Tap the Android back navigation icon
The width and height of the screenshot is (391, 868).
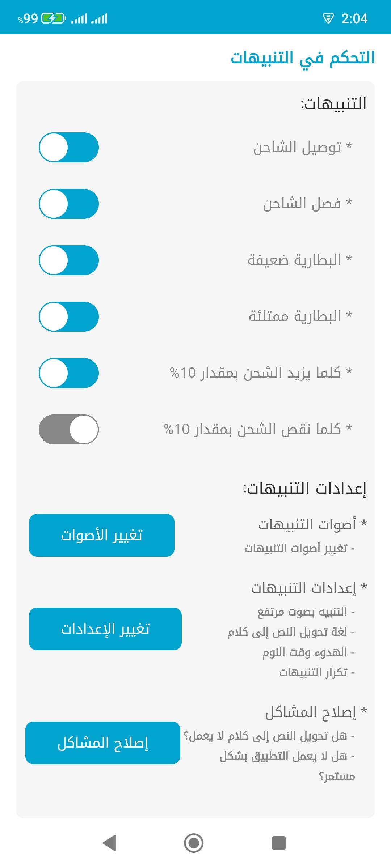click(x=109, y=843)
